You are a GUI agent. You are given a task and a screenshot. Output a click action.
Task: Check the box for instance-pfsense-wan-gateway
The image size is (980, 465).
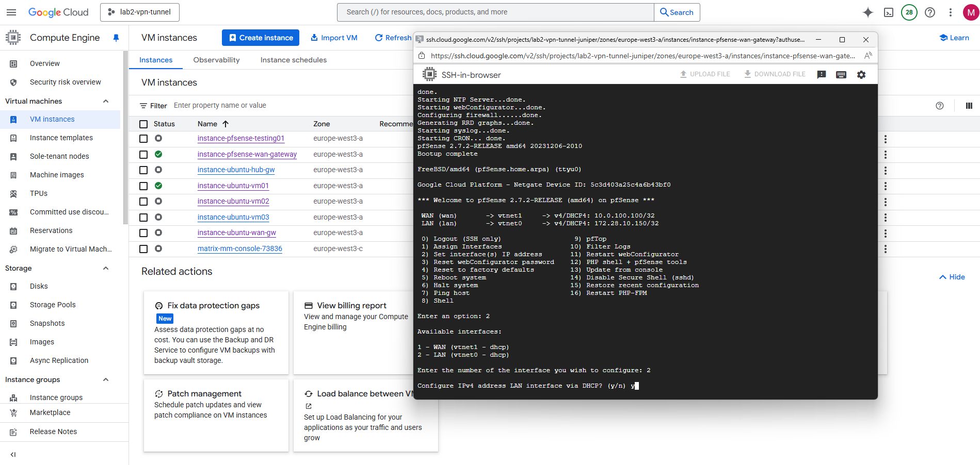tap(143, 155)
